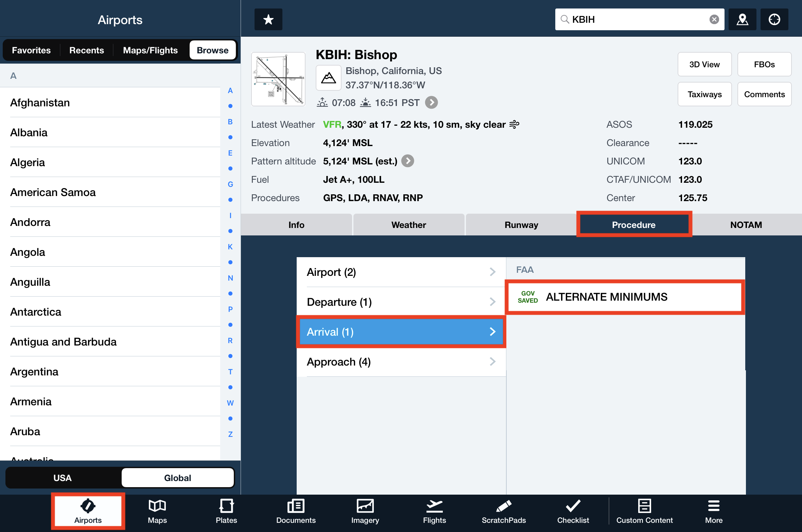Screen dimensions: 802x532
Task: Click the airport search field
Action: coord(640,19)
